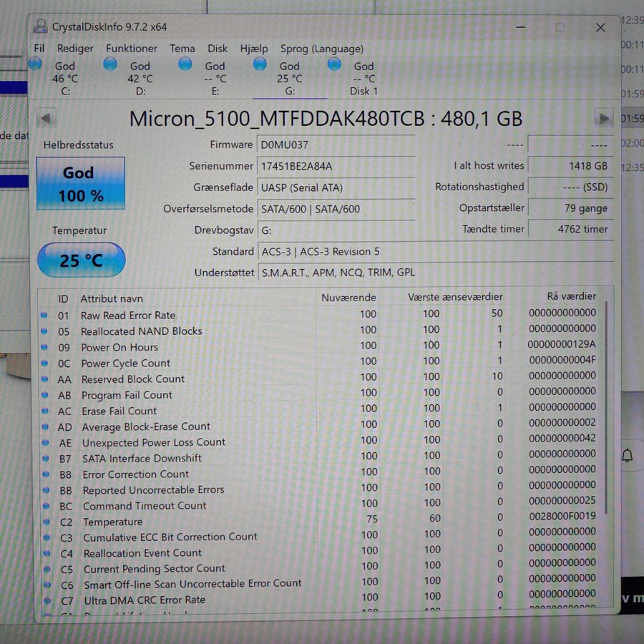The image size is (644, 644).
Task: Click the Tændte timer value 4762 timer
Action: coord(571,229)
